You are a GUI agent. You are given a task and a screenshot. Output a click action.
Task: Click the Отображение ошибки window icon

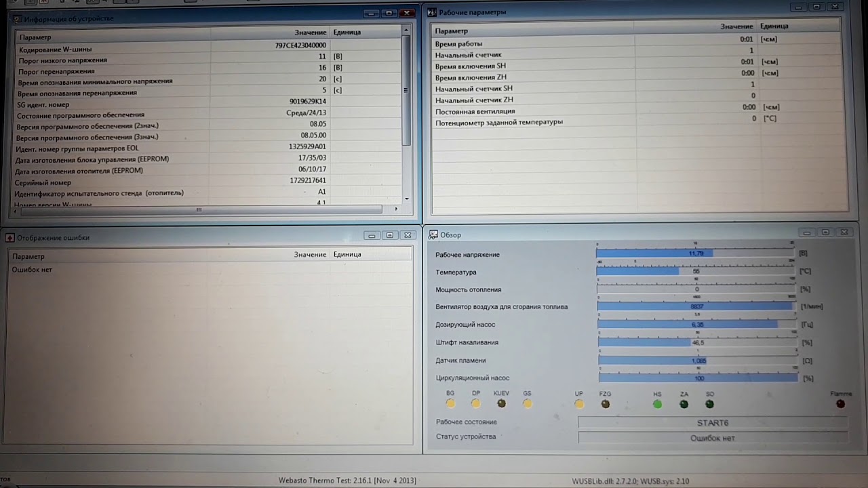pos(9,238)
